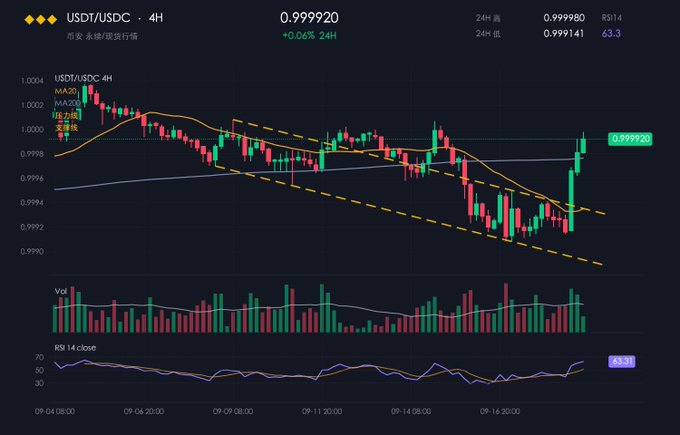Click the 24H 低 label
The width and height of the screenshot is (680, 435).
pyautogui.click(x=488, y=33)
